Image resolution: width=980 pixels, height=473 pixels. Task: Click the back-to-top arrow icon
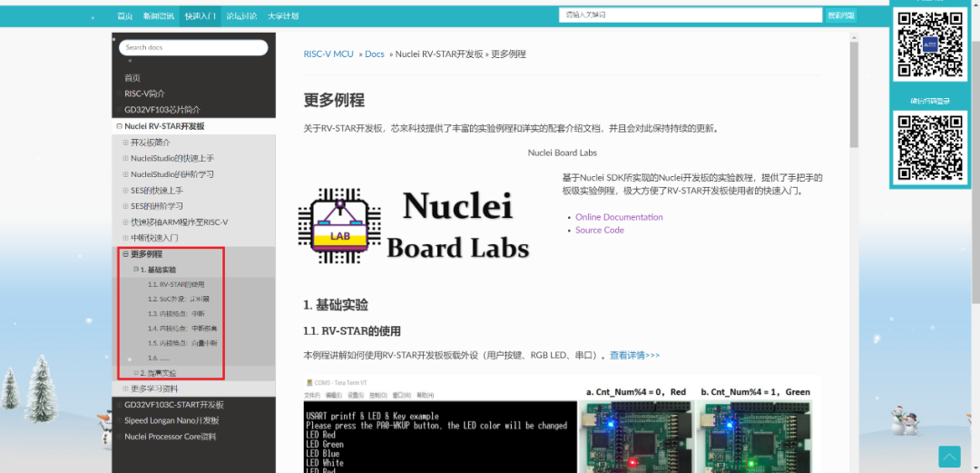click(x=949, y=457)
